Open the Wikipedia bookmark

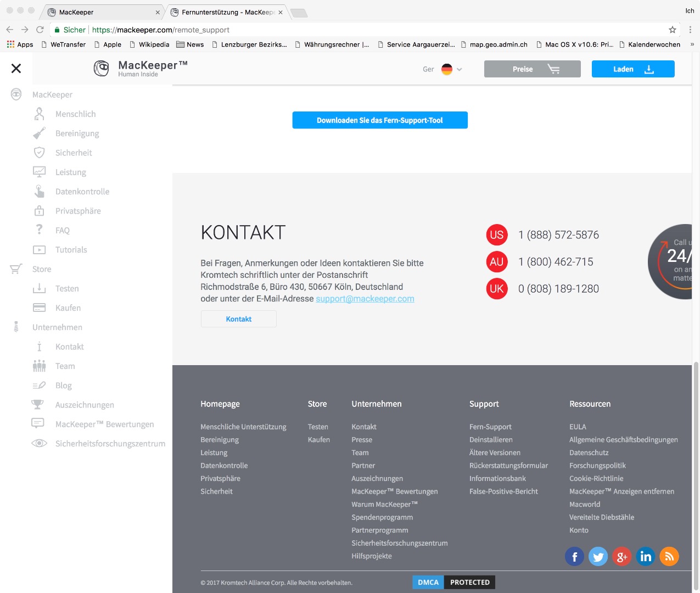click(149, 44)
